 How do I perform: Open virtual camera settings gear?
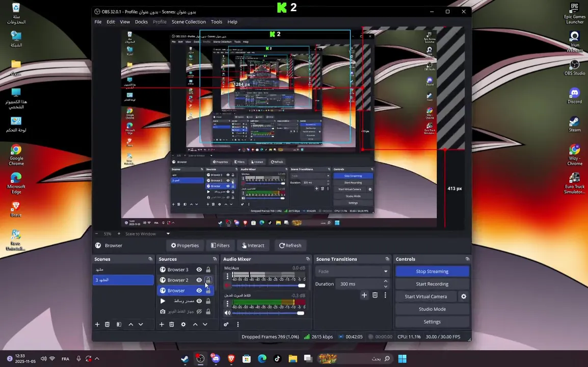click(x=464, y=297)
